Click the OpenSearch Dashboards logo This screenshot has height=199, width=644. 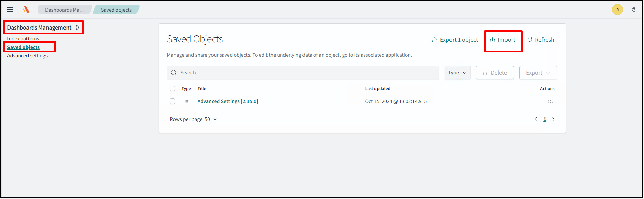click(x=26, y=10)
